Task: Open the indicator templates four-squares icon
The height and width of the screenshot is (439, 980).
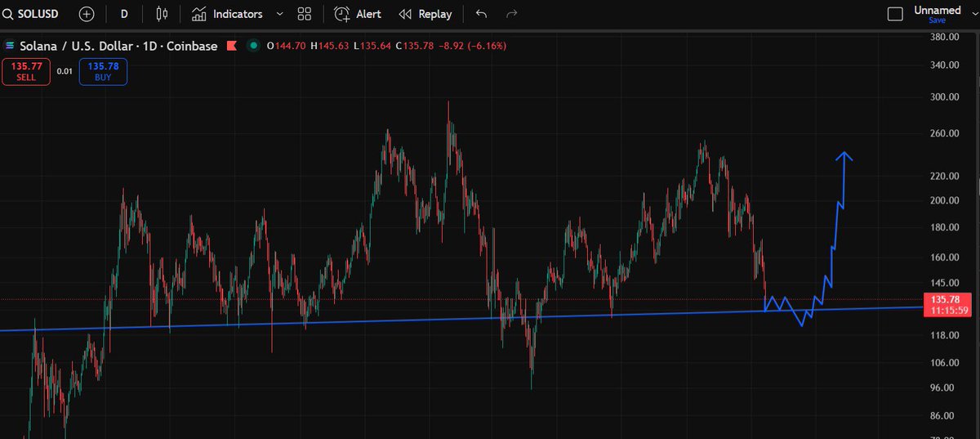Action: pyautogui.click(x=305, y=14)
